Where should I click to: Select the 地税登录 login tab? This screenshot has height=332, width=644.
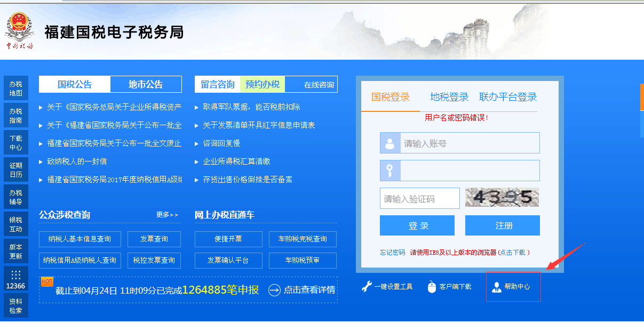[x=449, y=97]
